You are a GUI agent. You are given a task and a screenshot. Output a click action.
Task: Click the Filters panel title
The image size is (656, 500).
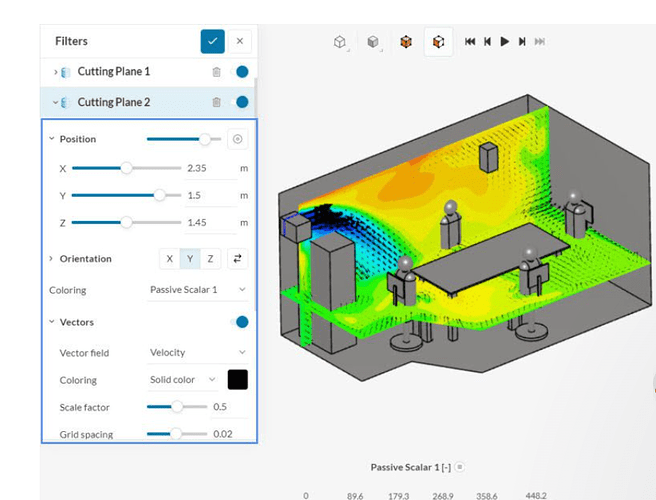(72, 41)
